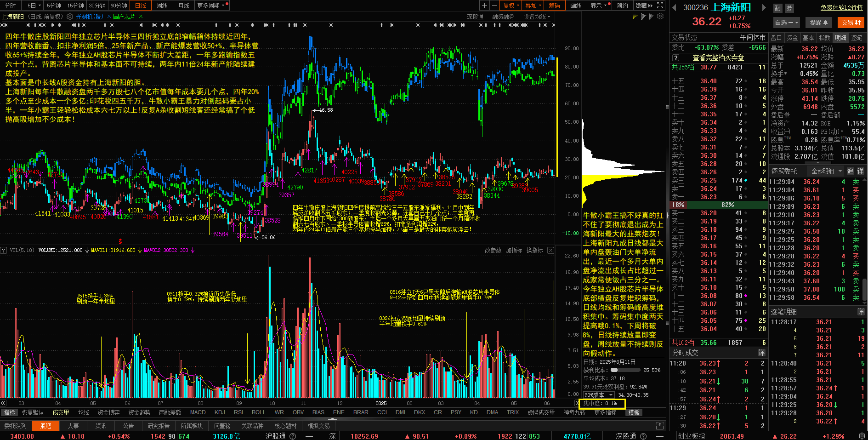Viewport: 868px width, 440px height.
Task: Toggle 深股通 indicator on chart
Action: (475, 17)
